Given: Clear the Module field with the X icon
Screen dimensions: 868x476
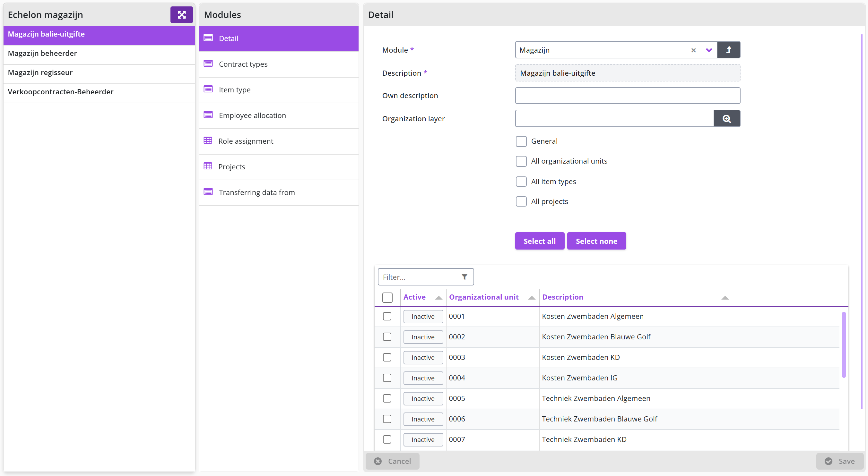Looking at the screenshot, I should 693,50.
